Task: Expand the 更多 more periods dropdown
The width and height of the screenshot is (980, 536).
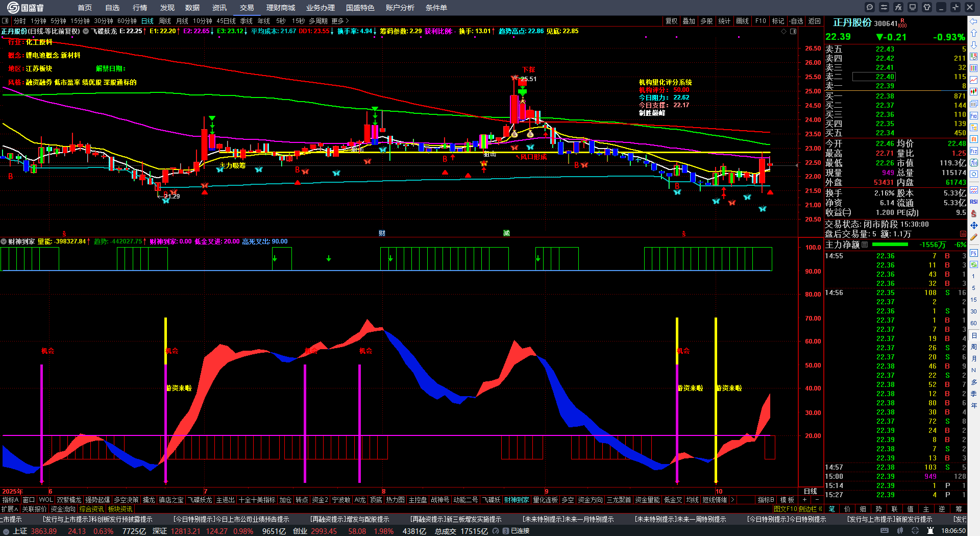Action: pyautogui.click(x=340, y=21)
